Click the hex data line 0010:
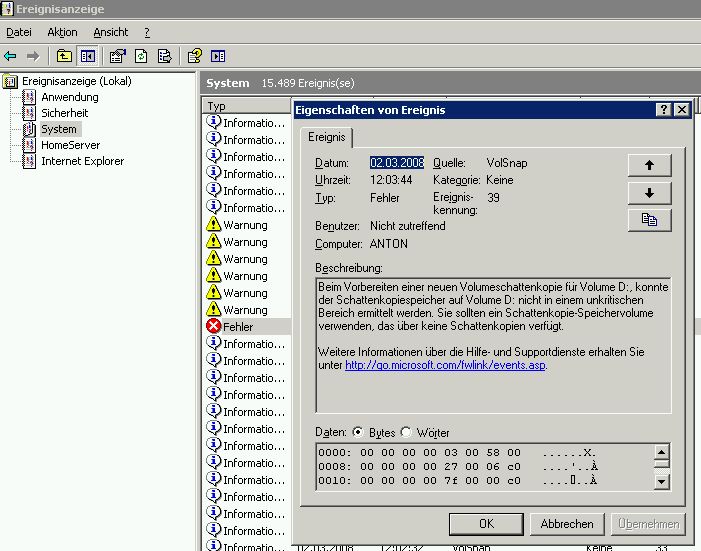The height and width of the screenshot is (551, 701). 458,480
